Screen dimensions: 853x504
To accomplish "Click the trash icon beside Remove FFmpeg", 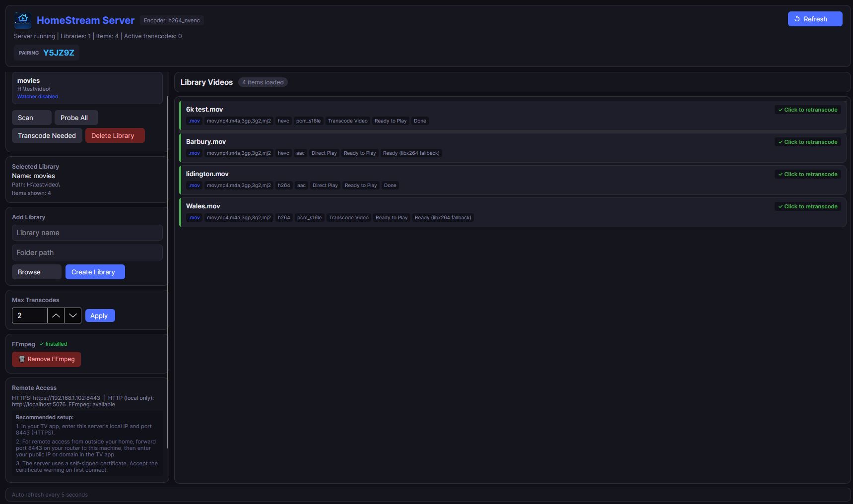I will point(22,359).
